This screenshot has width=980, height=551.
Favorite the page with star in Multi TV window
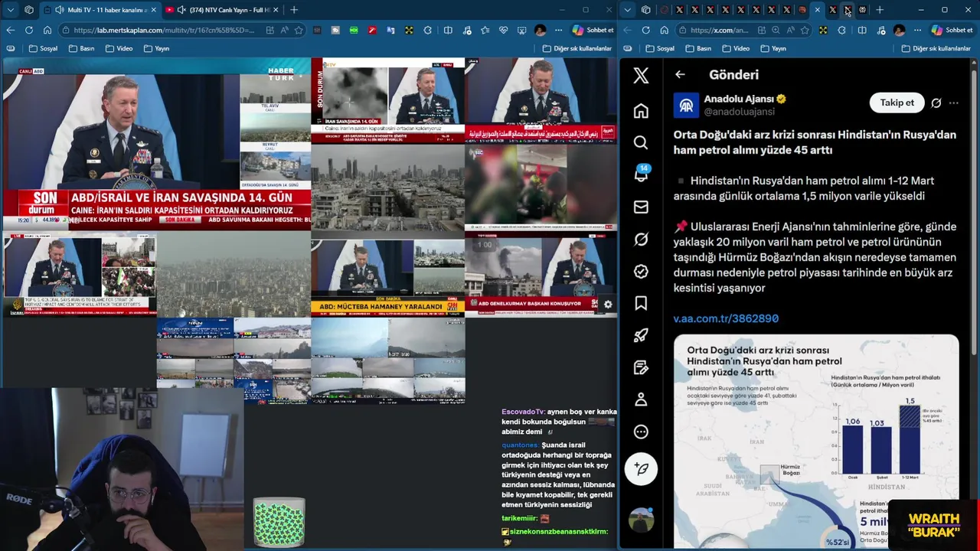[299, 30]
